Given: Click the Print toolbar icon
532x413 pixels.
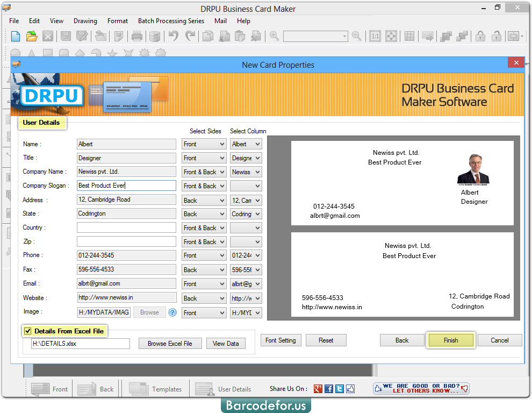Looking at the screenshot, I should (136, 36).
